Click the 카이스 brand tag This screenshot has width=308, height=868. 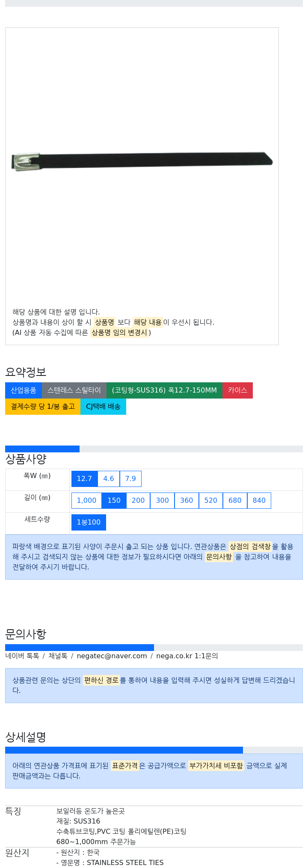tap(237, 390)
